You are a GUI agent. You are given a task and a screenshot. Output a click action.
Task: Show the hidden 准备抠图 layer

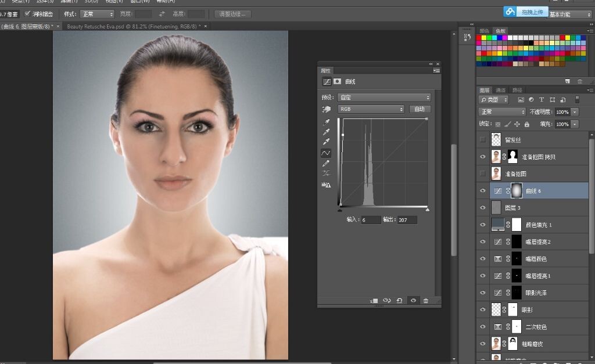pyautogui.click(x=483, y=174)
